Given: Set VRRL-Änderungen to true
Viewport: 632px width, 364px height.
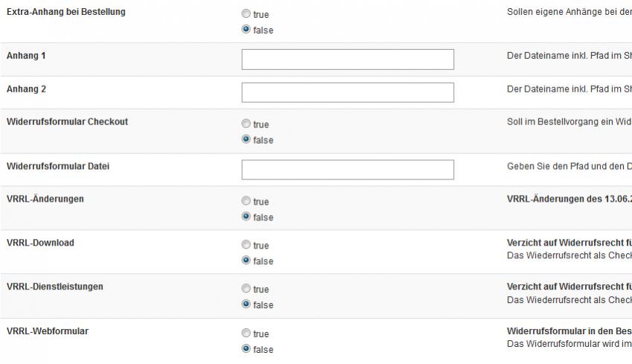Looking at the screenshot, I should pyautogui.click(x=246, y=202).
